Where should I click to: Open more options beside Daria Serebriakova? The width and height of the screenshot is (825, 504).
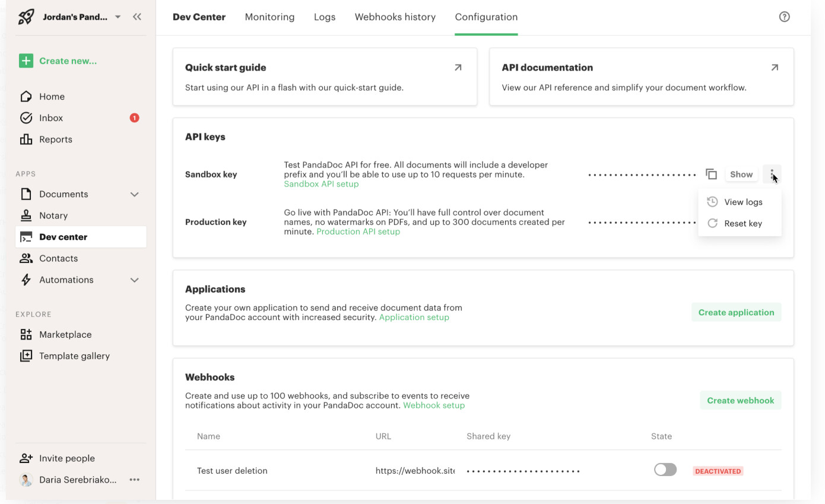pos(135,480)
